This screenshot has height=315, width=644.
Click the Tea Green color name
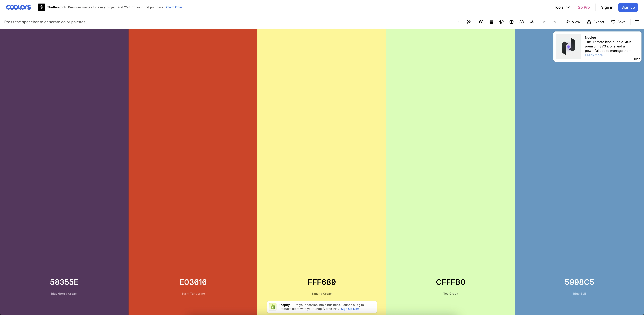451,294
